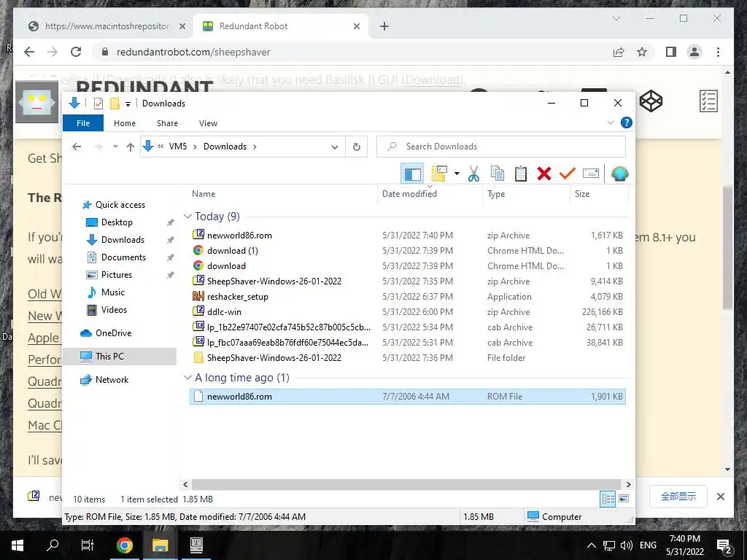
Task: Open the Share ribbon tab
Action: (x=167, y=122)
